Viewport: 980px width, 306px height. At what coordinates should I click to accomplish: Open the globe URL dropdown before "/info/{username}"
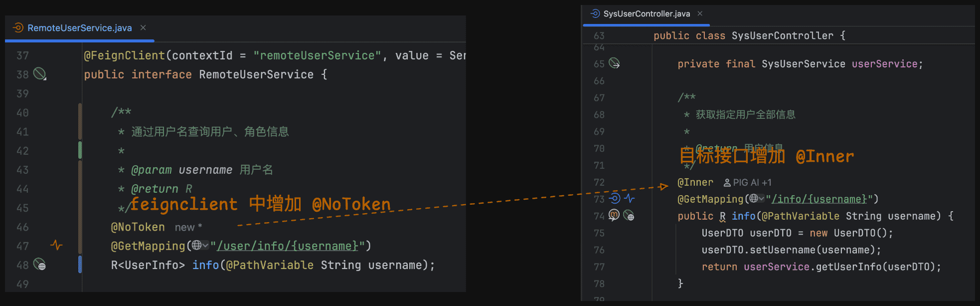pos(757,199)
